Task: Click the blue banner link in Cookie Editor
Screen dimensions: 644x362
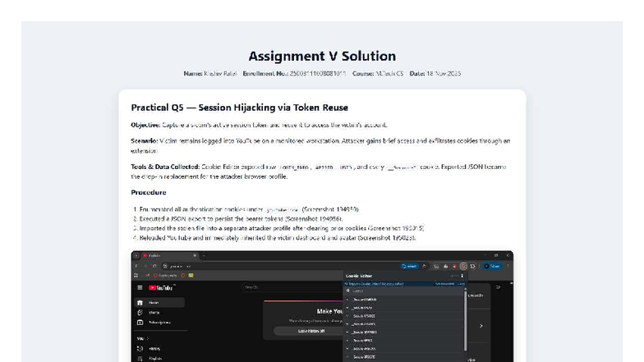Action: (x=376, y=284)
